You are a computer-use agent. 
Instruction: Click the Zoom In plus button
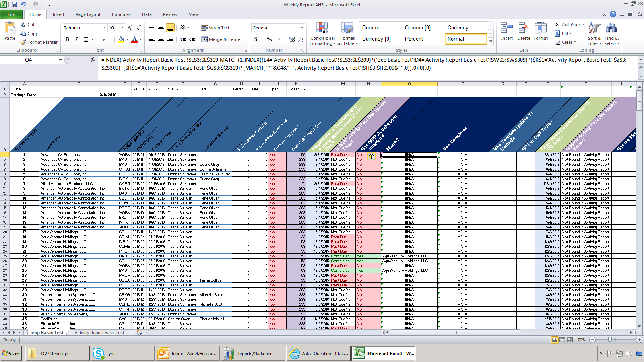point(639,340)
